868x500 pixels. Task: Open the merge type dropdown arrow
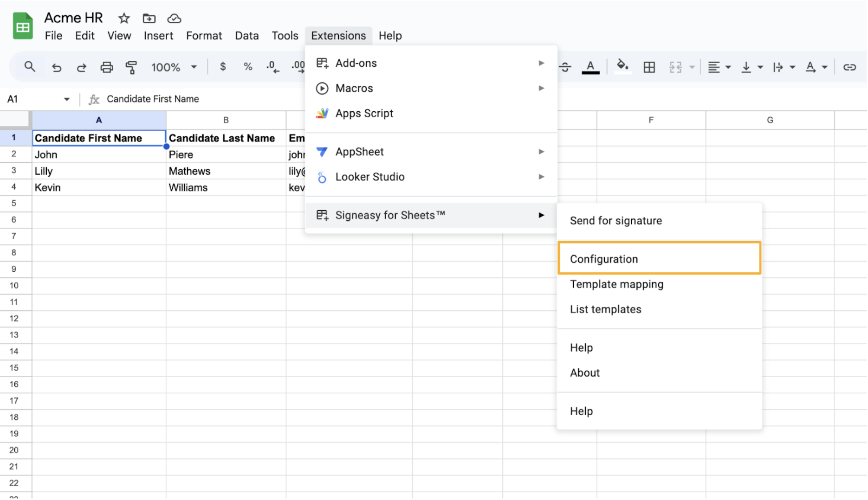[692, 67]
